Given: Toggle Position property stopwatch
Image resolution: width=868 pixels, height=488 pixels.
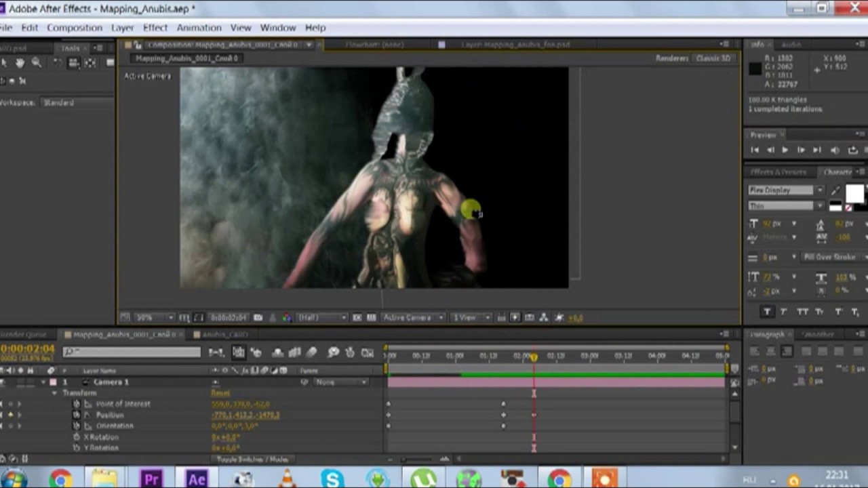Looking at the screenshot, I should (77, 415).
